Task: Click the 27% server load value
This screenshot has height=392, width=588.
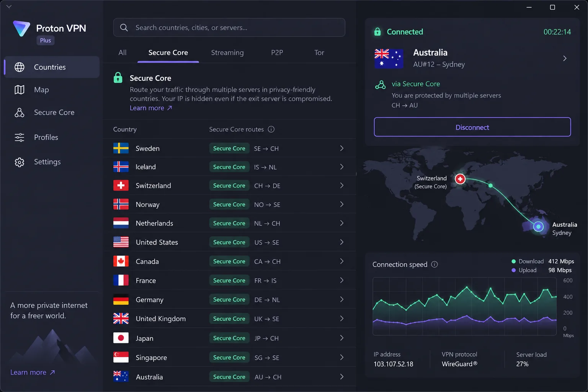Action: click(523, 364)
